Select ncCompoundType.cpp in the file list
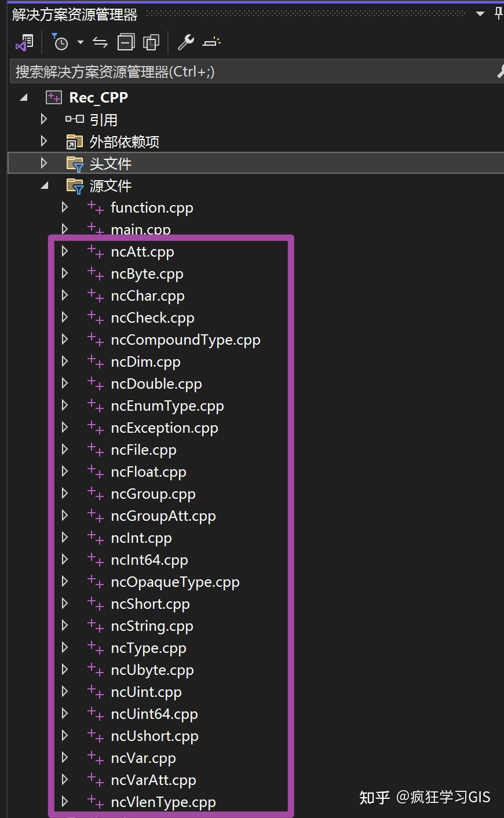This screenshot has width=504, height=818. (x=185, y=339)
